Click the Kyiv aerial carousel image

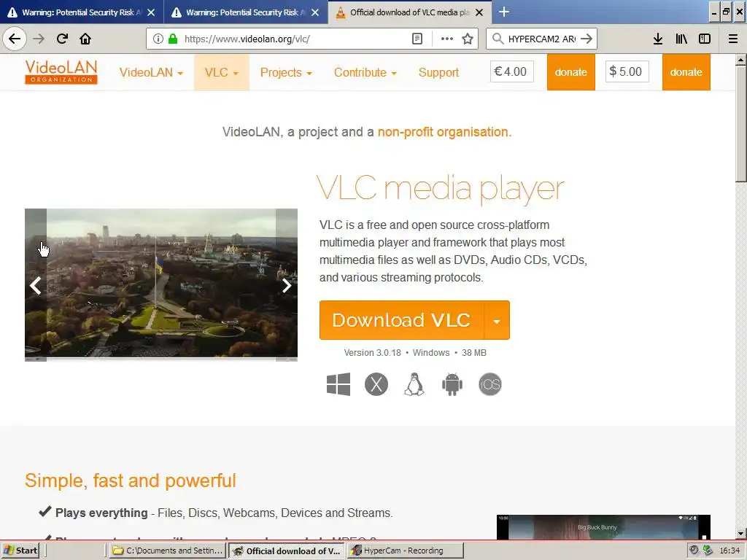[x=161, y=285]
